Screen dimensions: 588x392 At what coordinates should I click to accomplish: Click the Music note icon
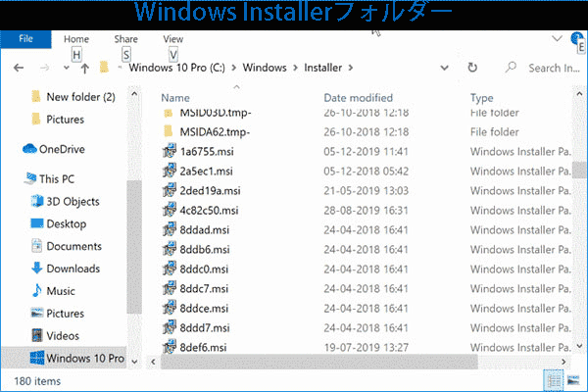tap(37, 291)
